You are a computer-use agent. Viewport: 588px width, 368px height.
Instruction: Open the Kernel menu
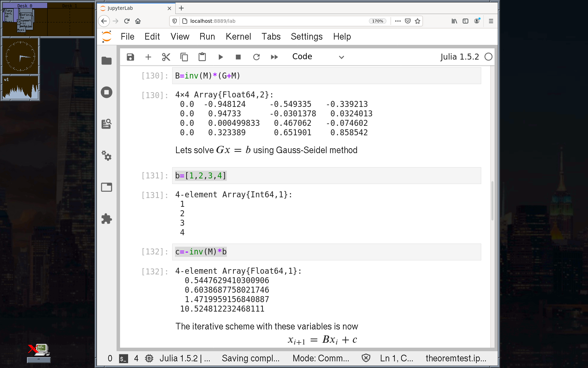(238, 36)
